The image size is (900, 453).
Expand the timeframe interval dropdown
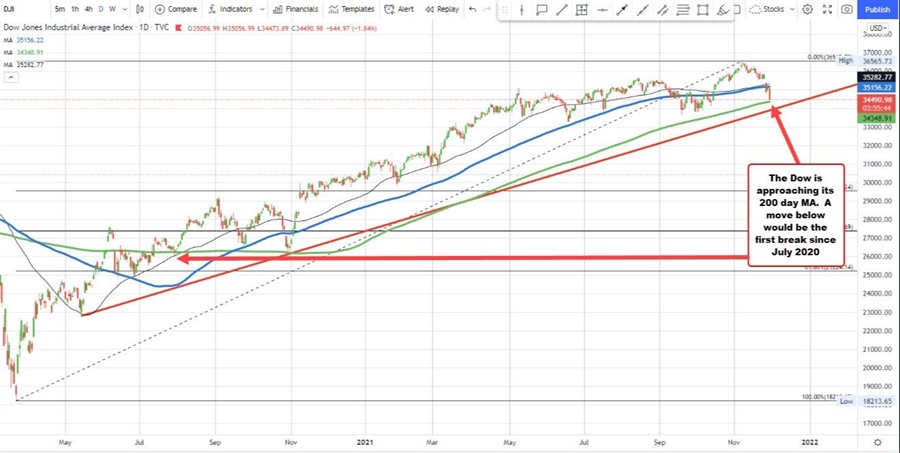point(123,9)
